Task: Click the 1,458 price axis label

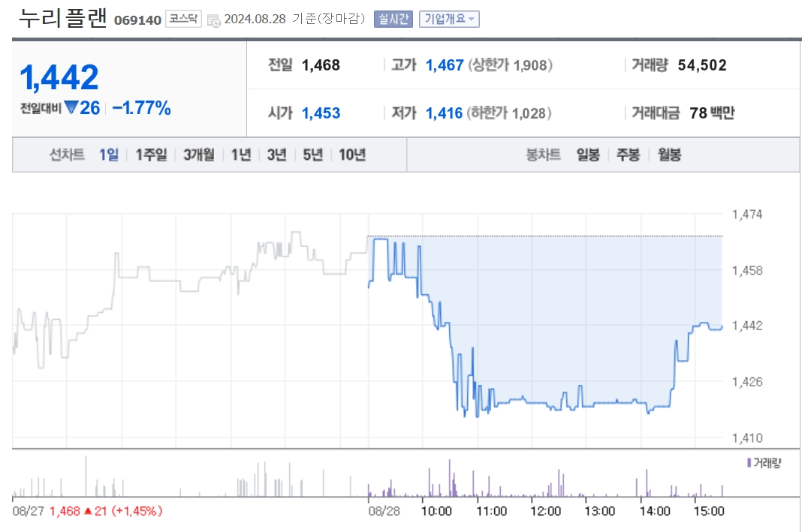Action: [x=746, y=270]
